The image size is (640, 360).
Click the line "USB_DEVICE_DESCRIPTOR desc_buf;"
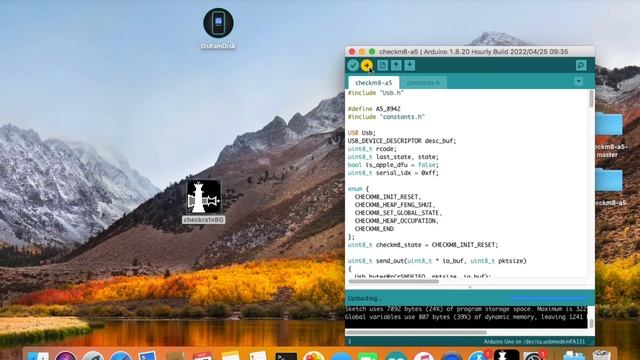pyautogui.click(x=402, y=141)
